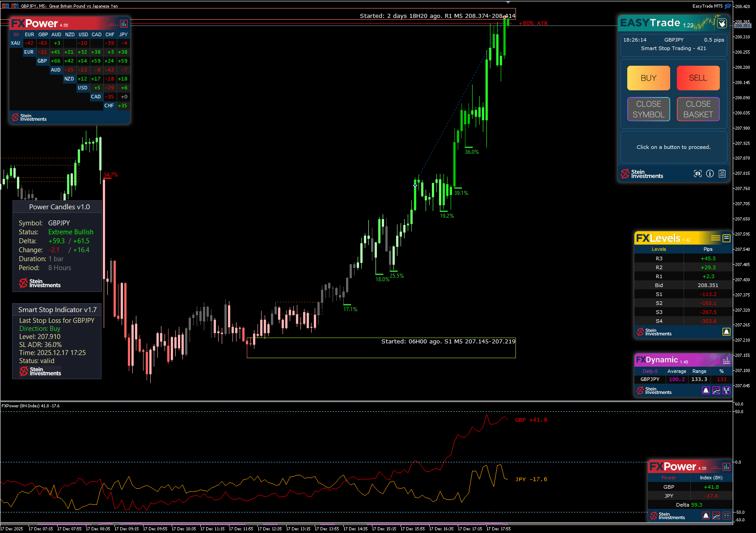The width and height of the screenshot is (756, 533).
Task: Open the EASYTrade info icon
Action: (x=710, y=173)
